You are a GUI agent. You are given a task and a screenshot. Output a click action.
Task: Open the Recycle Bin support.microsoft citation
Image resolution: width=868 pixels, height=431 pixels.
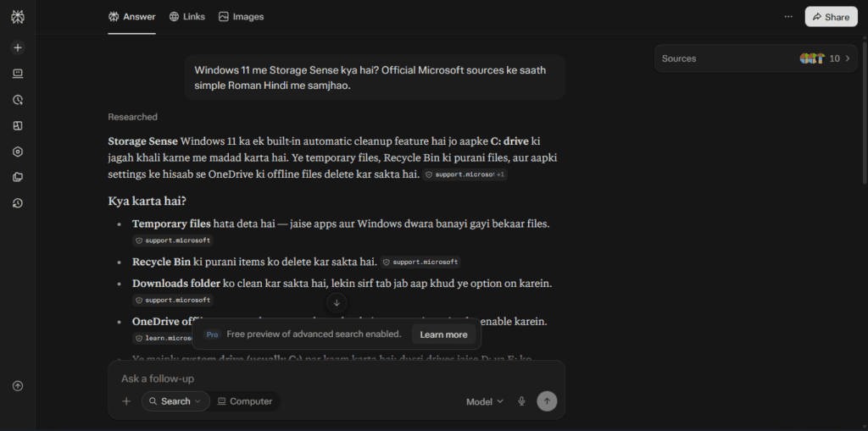point(420,262)
